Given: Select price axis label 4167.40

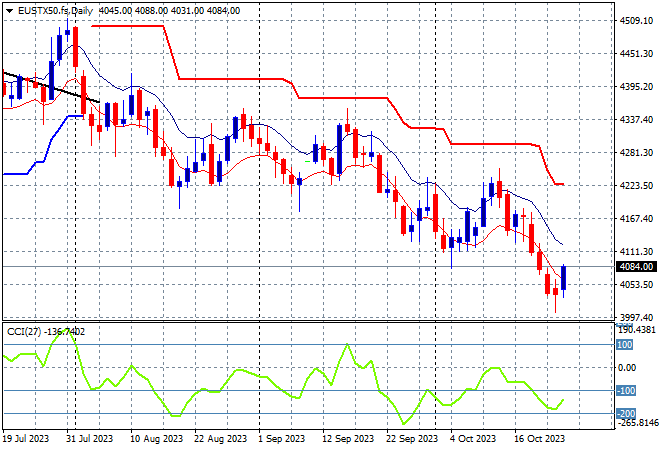Looking at the screenshot, I should pyautogui.click(x=636, y=218).
